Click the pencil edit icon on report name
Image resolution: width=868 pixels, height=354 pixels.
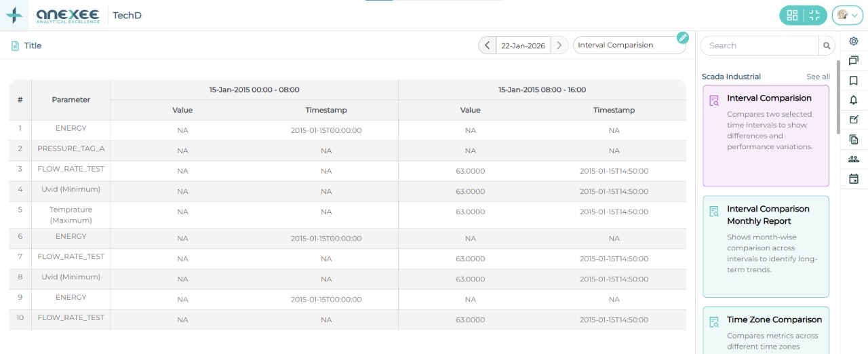(683, 37)
